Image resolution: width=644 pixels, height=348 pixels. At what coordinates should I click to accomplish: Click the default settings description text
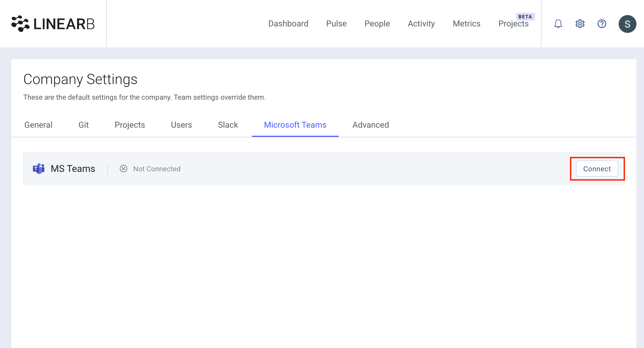(144, 97)
